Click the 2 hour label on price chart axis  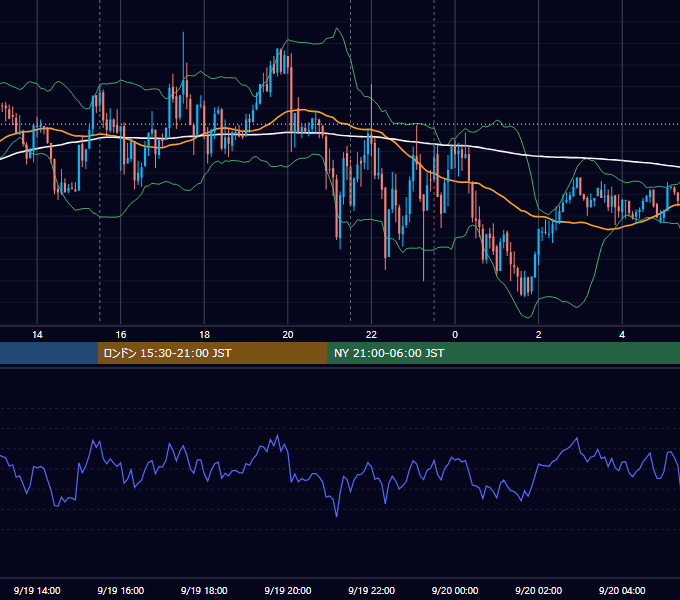tap(538, 335)
